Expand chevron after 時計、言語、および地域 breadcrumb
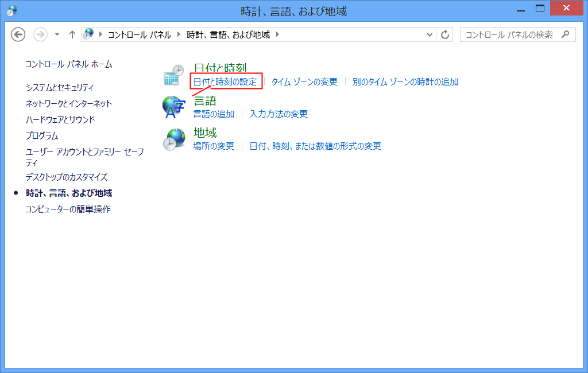 click(x=277, y=34)
